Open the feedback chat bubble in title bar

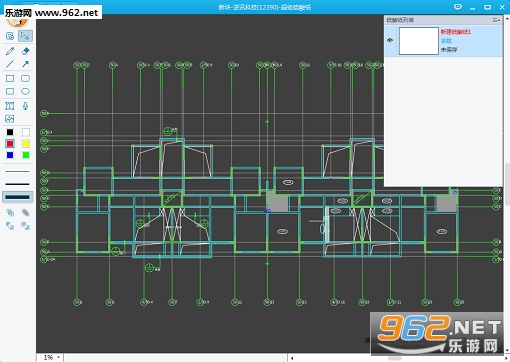(x=458, y=7)
